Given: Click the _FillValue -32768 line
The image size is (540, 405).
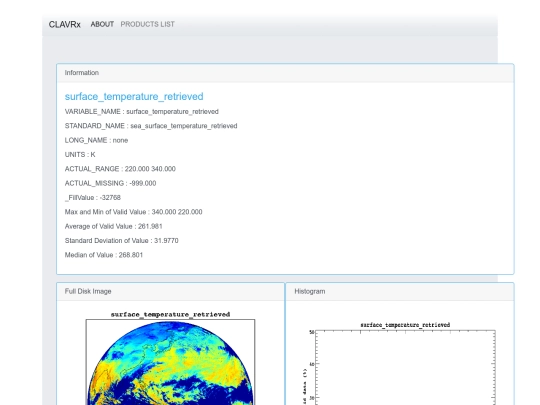Looking at the screenshot, I should (93, 198).
